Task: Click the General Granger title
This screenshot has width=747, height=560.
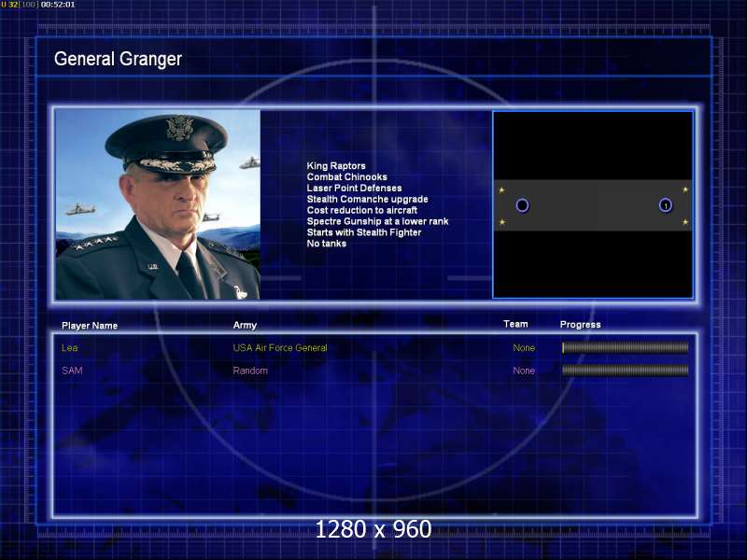Action: (x=119, y=59)
